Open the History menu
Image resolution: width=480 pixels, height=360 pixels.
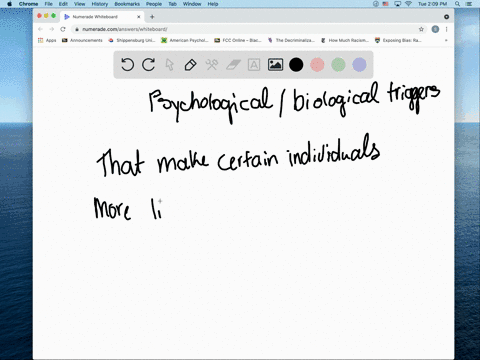100,4
